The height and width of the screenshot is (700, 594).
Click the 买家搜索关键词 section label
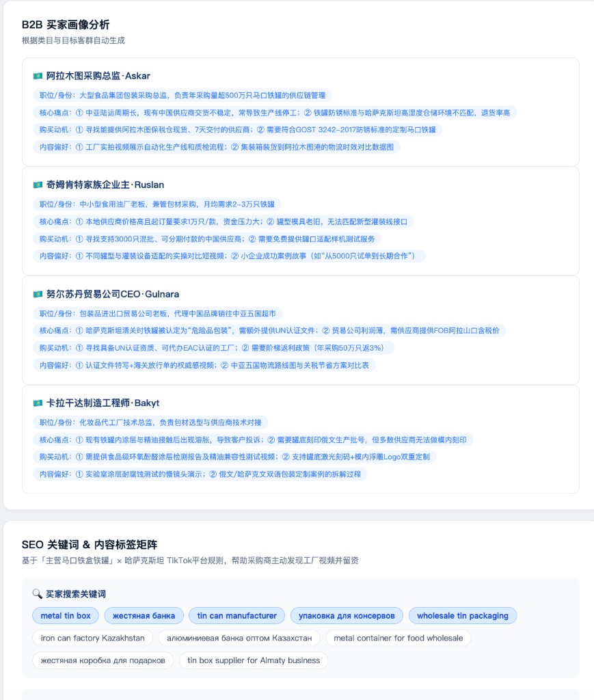coord(76,594)
